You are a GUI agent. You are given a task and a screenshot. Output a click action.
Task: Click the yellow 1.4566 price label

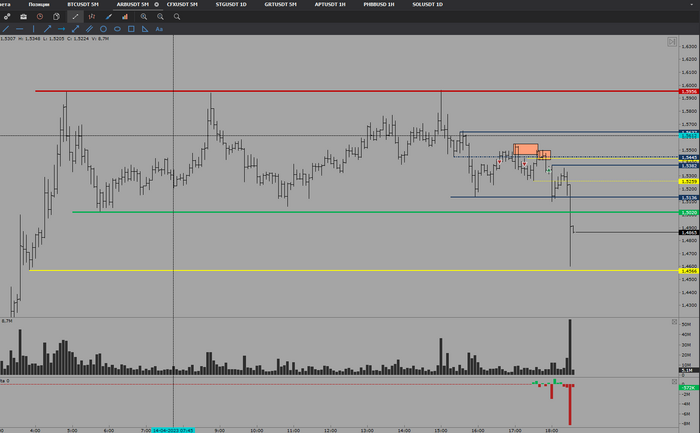(x=688, y=271)
